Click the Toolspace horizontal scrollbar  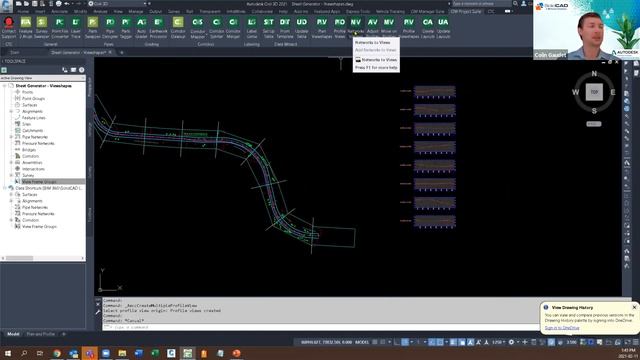point(42,258)
